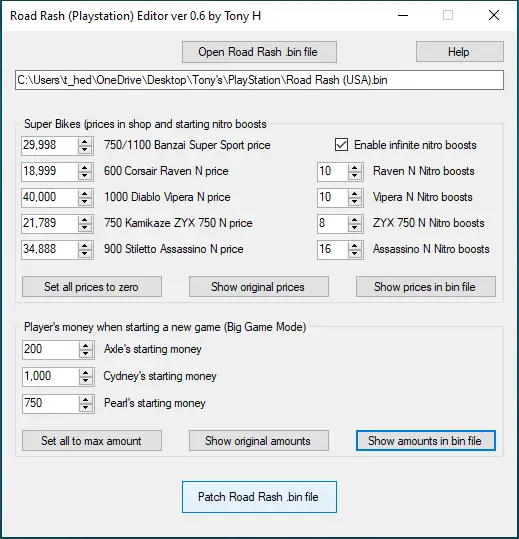Decrease the Kamikaze ZYX 750 N price

tap(85, 227)
